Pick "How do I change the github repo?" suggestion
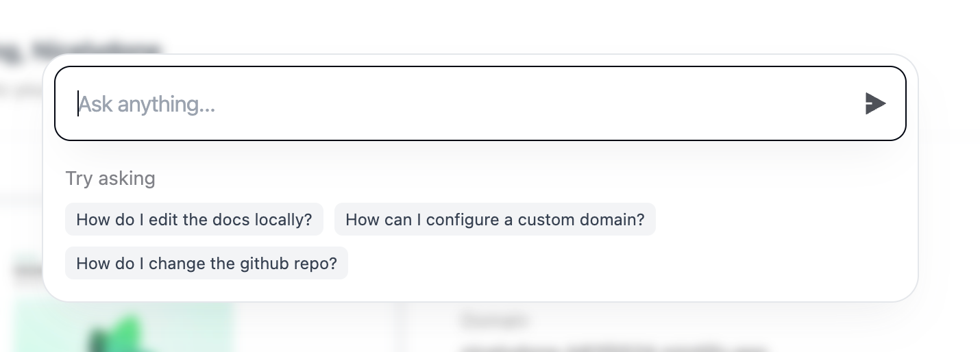Viewport: 980px width, 352px height. pos(206,264)
